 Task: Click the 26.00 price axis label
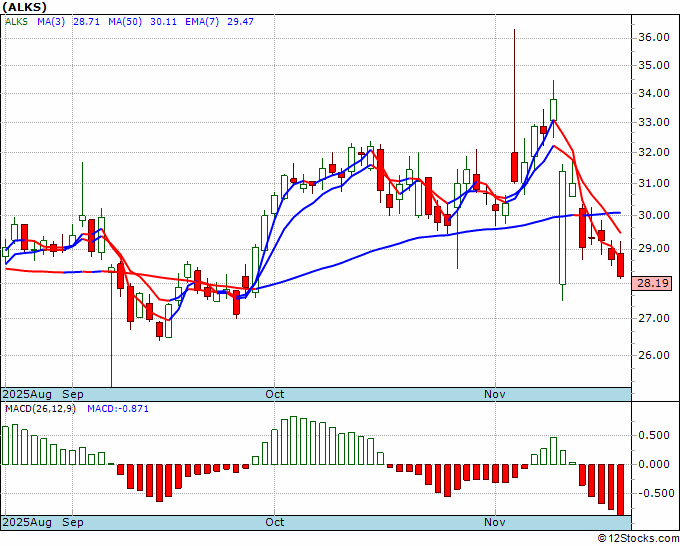coord(654,355)
